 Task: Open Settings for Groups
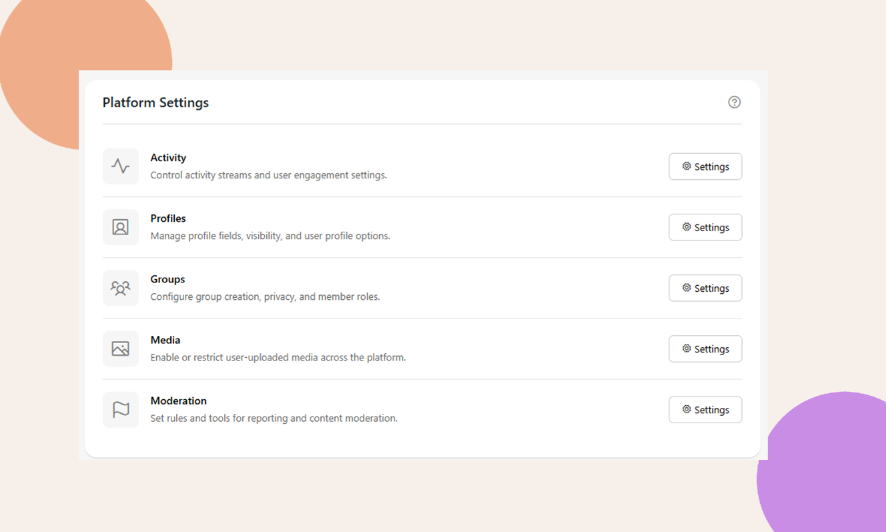click(705, 288)
